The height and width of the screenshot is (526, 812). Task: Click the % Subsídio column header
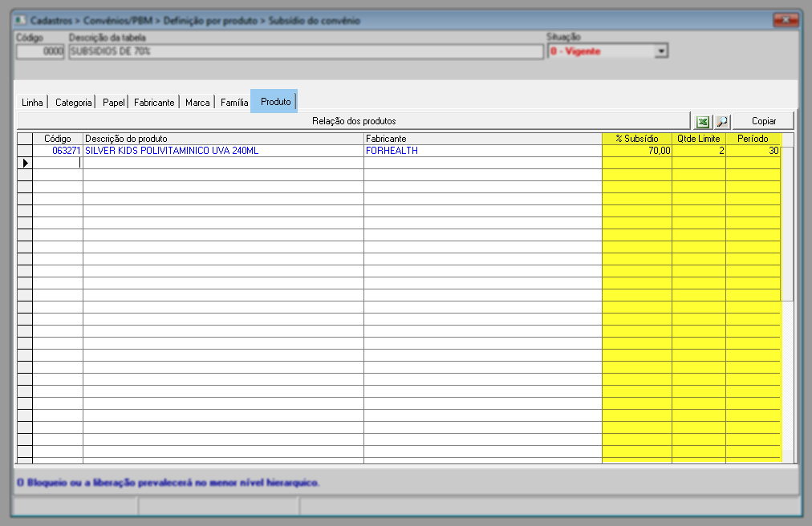[637, 139]
